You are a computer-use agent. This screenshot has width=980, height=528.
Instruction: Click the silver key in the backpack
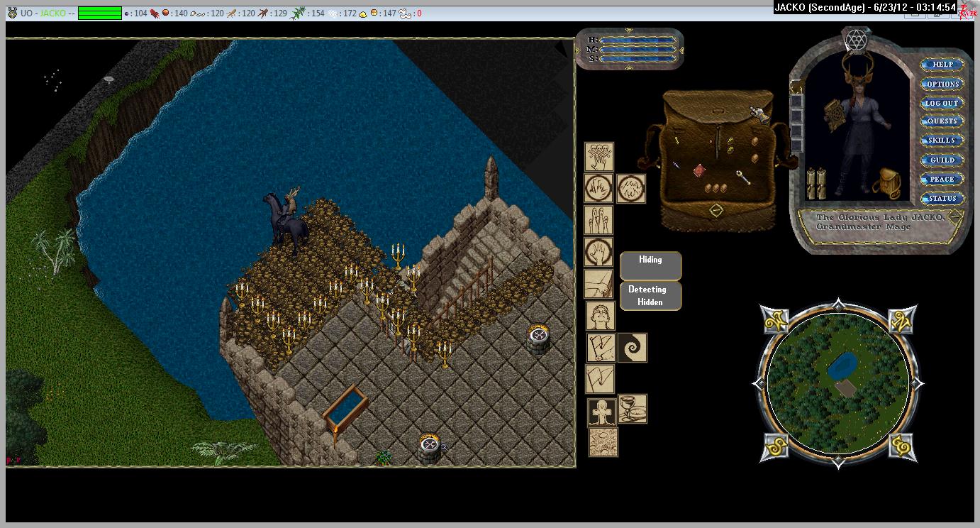[742, 177]
